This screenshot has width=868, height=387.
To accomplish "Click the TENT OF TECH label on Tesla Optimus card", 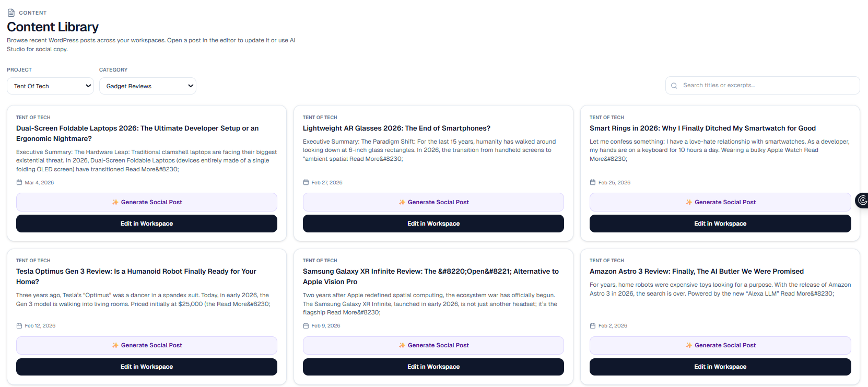I will point(33,261).
